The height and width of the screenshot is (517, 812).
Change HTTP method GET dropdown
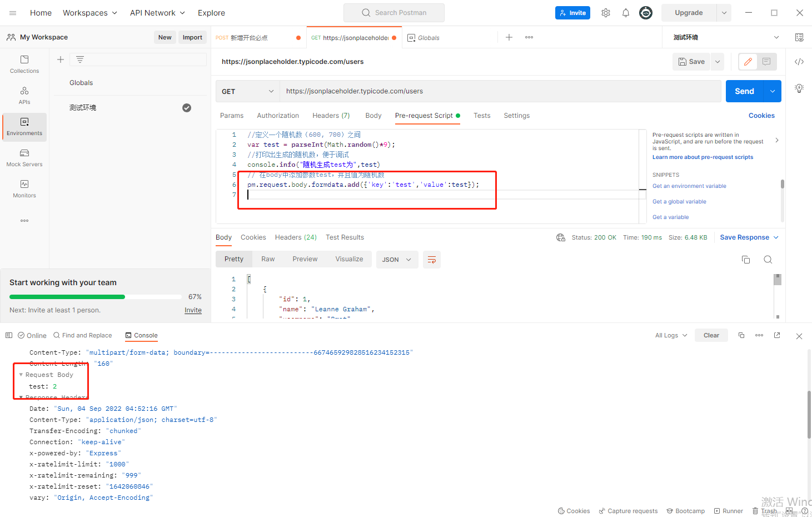(x=248, y=91)
